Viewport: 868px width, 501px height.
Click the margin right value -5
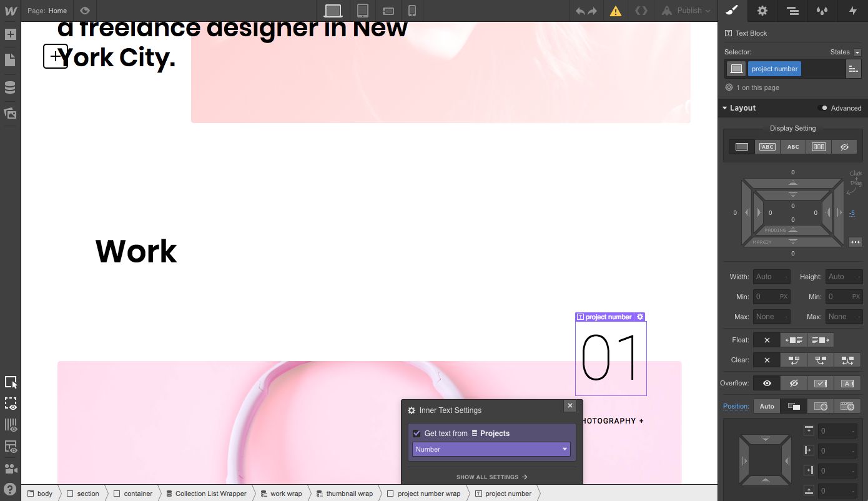852,213
